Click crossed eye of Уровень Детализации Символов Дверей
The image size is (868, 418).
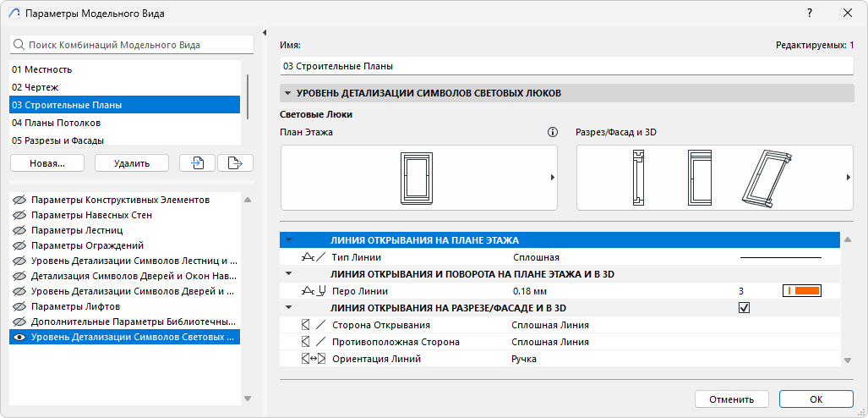point(20,291)
